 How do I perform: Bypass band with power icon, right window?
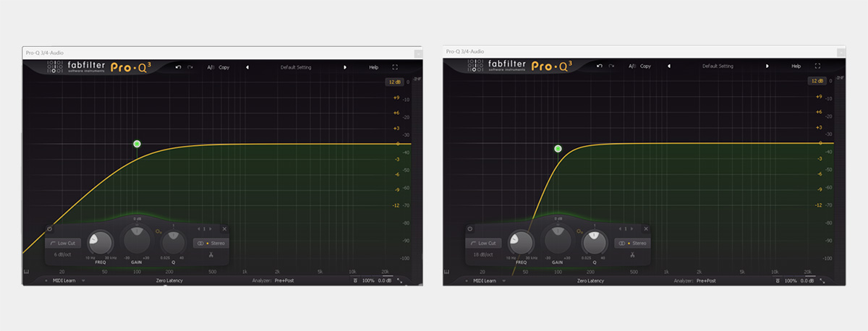click(x=470, y=228)
